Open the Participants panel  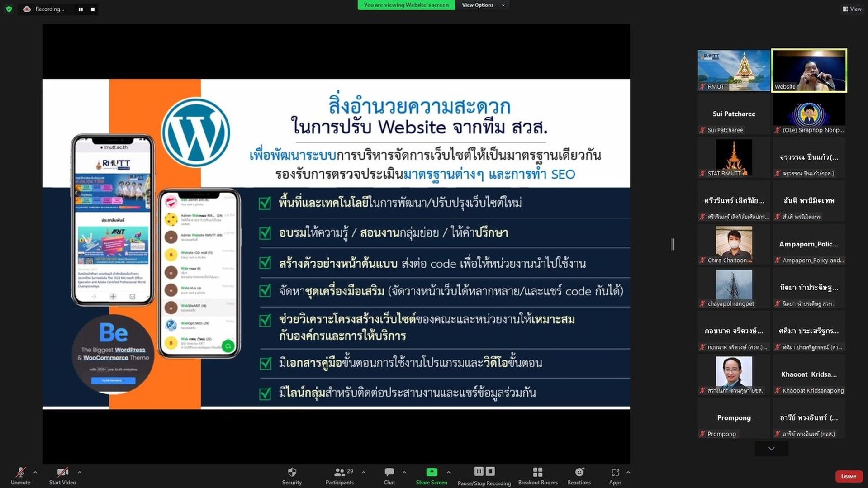340,476
